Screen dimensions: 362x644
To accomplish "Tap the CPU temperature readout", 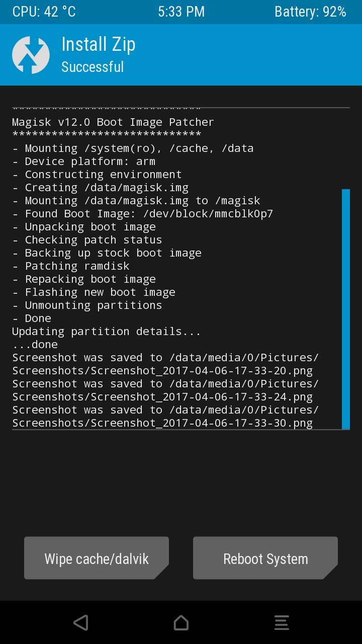I will pos(44,12).
